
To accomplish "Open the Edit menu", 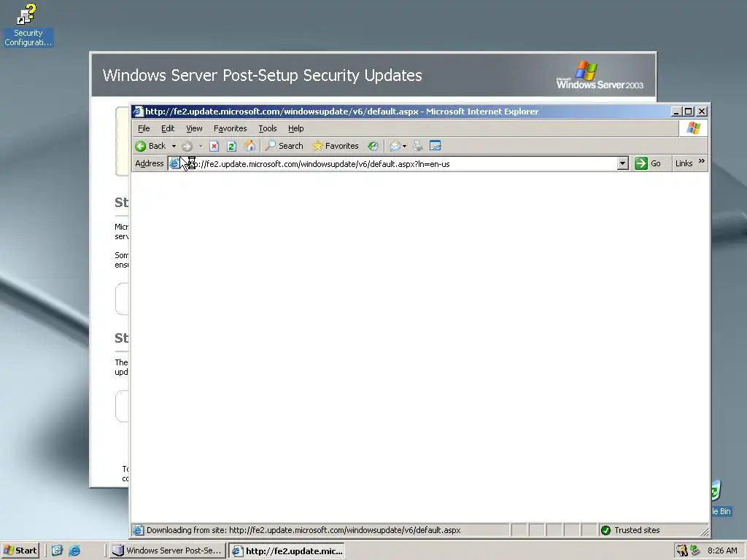I will click(x=168, y=128).
